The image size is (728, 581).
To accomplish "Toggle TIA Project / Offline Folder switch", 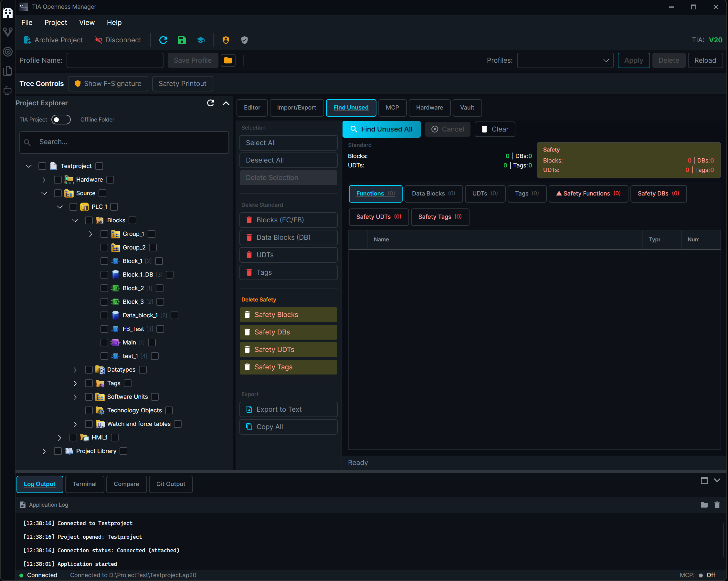I will (x=61, y=120).
